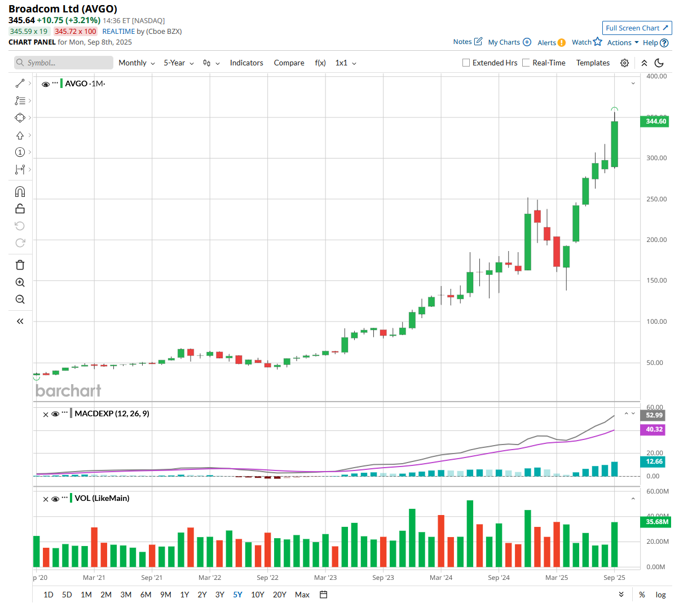The width and height of the screenshot is (679, 616).
Task: Enable the Real-Time checkbox
Action: (x=526, y=63)
